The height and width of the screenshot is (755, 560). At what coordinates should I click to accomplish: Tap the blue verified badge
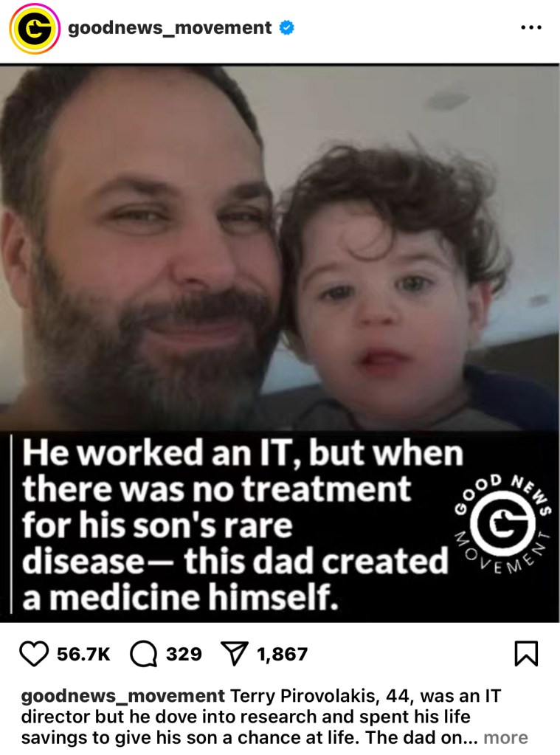[287, 28]
